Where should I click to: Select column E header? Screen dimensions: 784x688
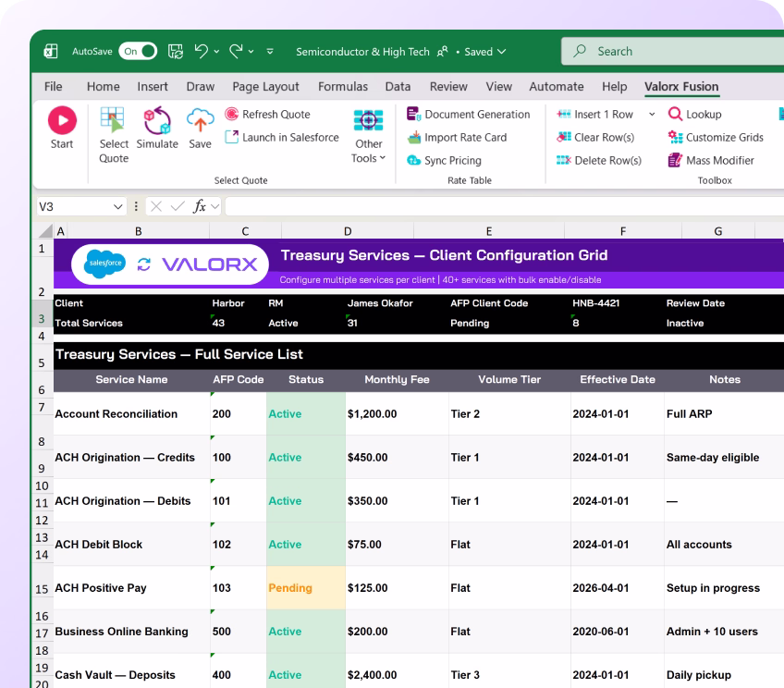click(489, 231)
